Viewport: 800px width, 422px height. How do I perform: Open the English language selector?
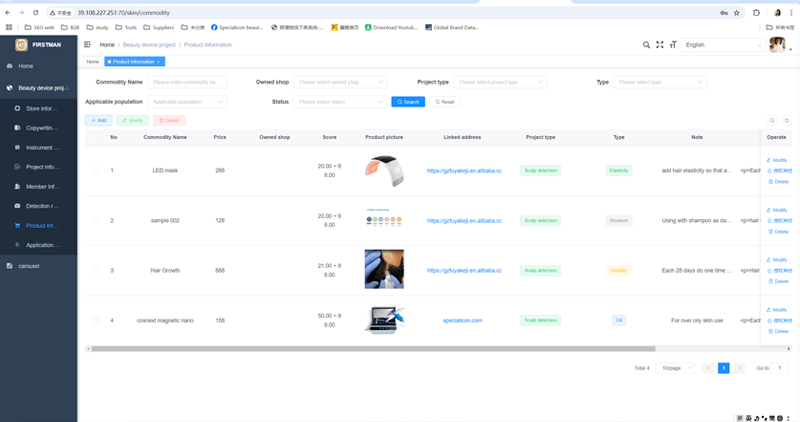tap(722, 45)
